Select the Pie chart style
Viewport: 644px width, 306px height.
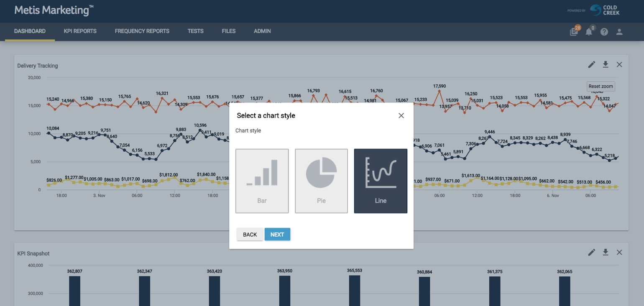[321, 181]
